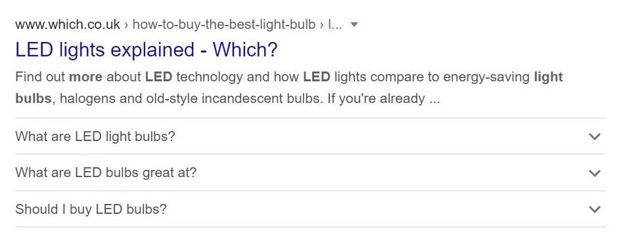
Task: Open the dropdown arrow beside the which.co.uk URL
Action: coord(354,25)
